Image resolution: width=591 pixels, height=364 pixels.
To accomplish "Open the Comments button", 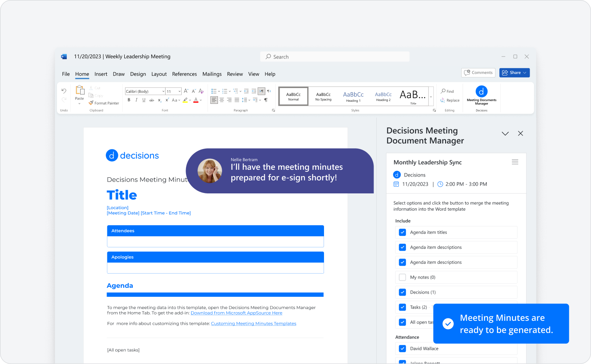I will tap(478, 73).
